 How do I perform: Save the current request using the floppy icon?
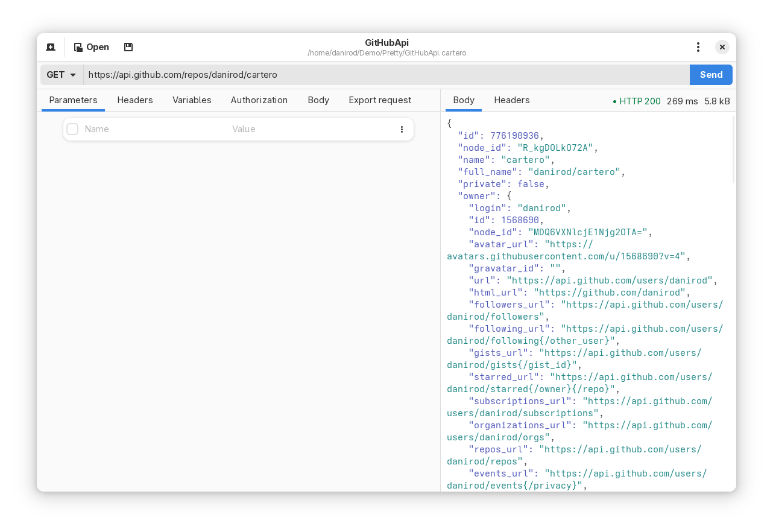(x=128, y=46)
